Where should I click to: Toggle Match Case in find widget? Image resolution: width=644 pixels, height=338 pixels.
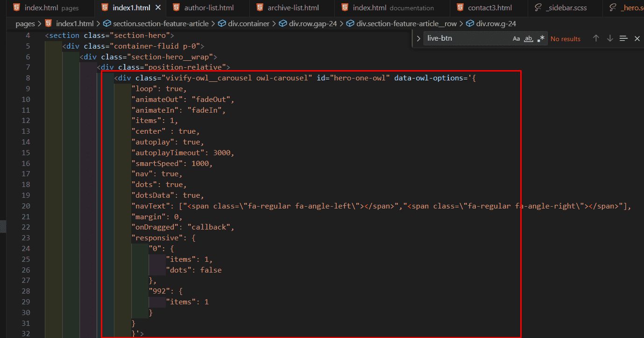(516, 39)
